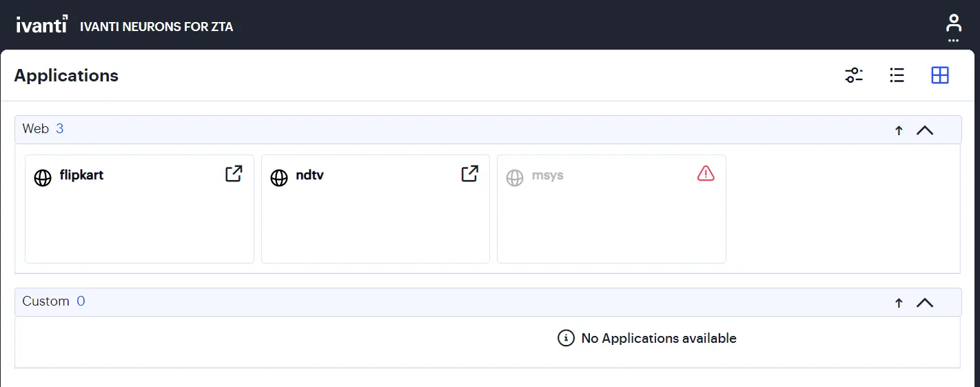Click the globe icon on msys card
The width and height of the screenshot is (980, 387).
tap(515, 179)
